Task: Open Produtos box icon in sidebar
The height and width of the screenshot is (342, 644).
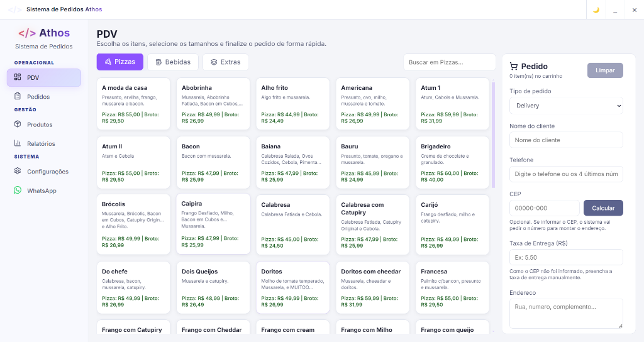Action: pos(17,124)
